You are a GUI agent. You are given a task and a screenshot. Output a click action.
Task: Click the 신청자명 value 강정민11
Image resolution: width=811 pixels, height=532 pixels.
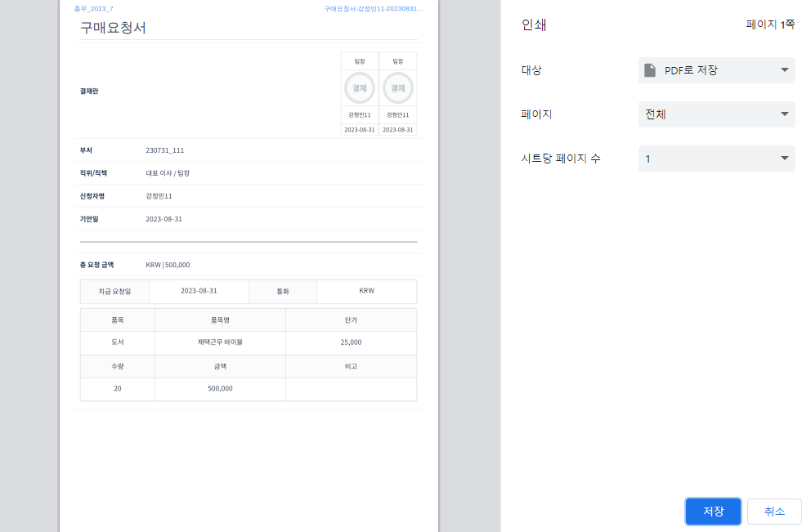(x=159, y=196)
